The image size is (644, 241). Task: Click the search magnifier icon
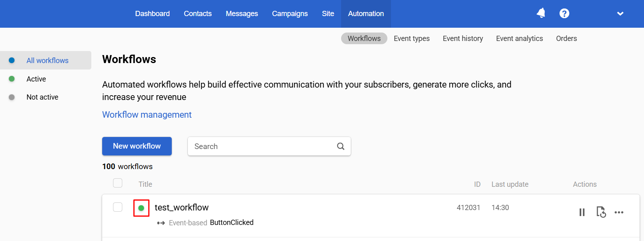[x=341, y=146]
